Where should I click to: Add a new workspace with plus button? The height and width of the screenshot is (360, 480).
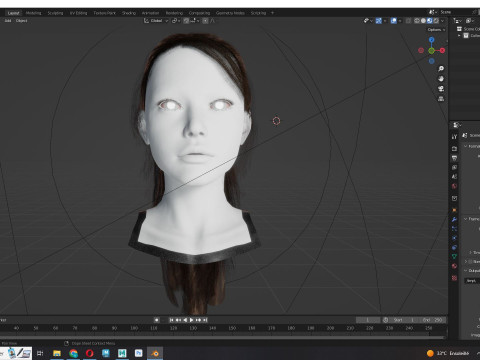[x=272, y=13]
